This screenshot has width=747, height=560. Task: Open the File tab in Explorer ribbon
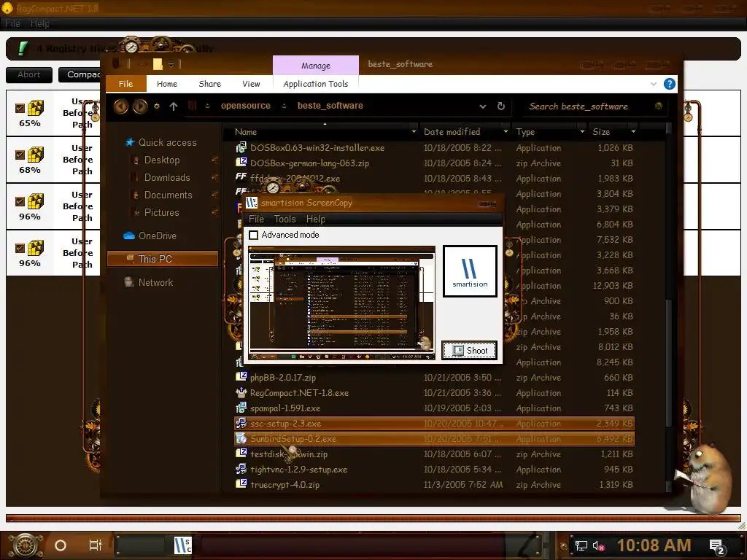click(125, 84)
